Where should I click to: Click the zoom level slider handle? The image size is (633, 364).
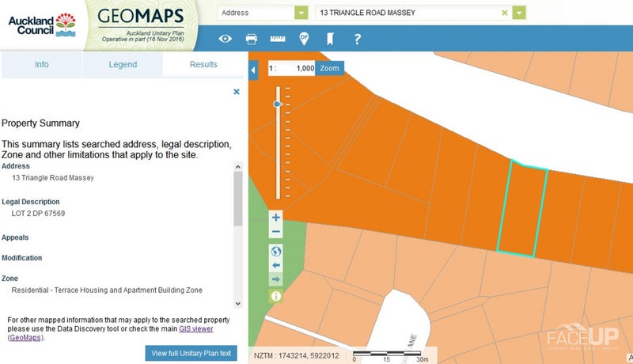pyautogui.click(x=278, y=104)
